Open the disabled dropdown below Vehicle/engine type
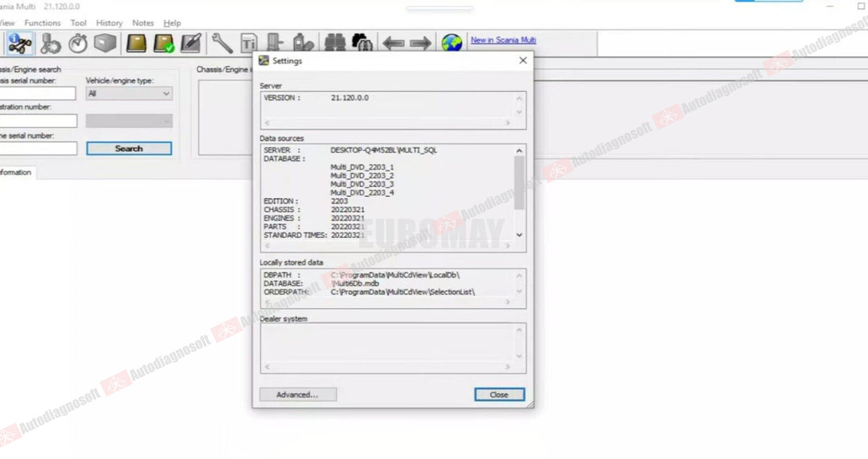This screenshot has width=868, height=459. tap(129, 121)
